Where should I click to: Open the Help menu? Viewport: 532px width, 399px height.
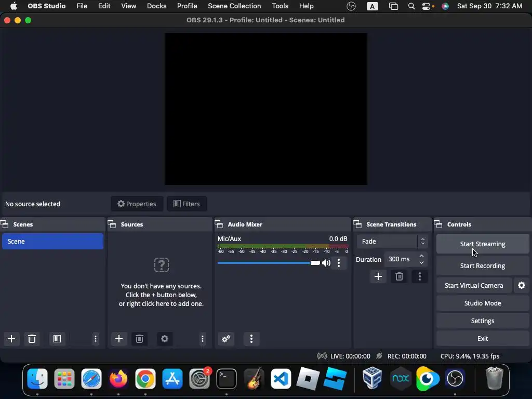tap(307, 6)
